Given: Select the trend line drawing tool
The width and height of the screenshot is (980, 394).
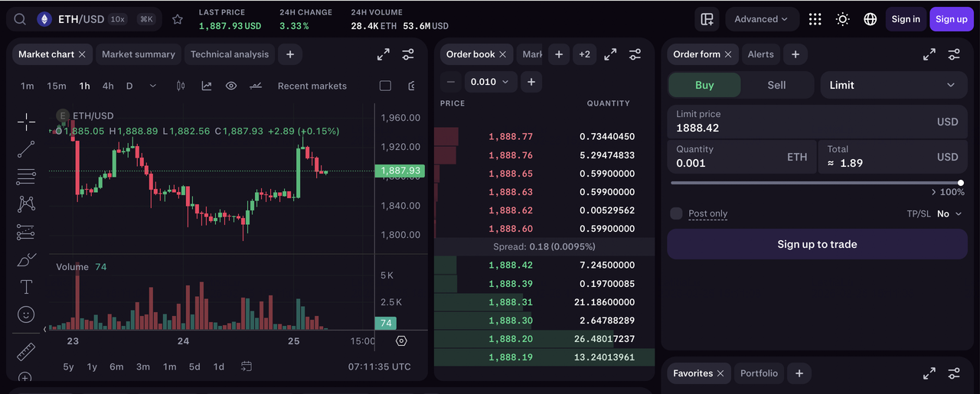Looking at the screenshot, I should pos(26,149).
